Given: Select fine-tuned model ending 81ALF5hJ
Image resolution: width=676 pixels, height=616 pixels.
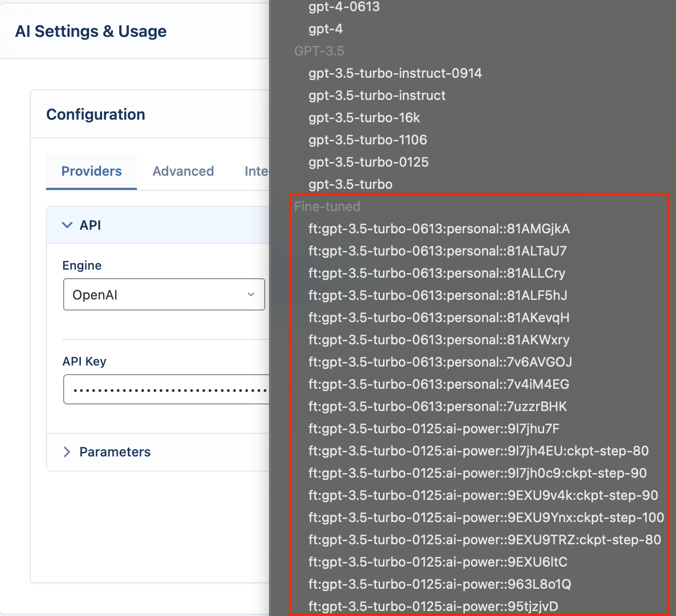Looking at the screenshot, I should (x=438, y=295).
